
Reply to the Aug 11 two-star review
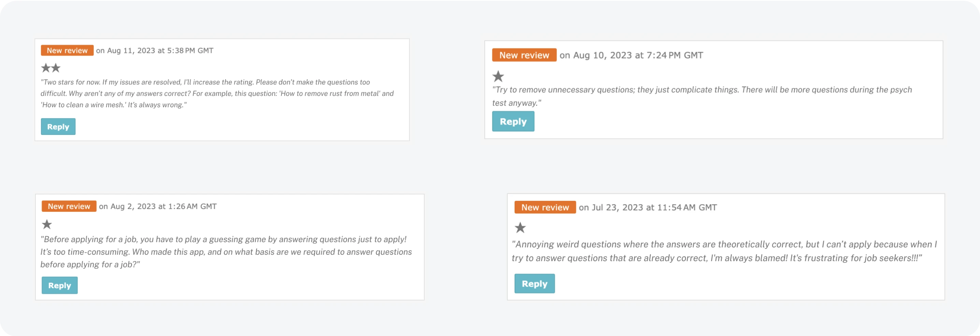[58, 127]
